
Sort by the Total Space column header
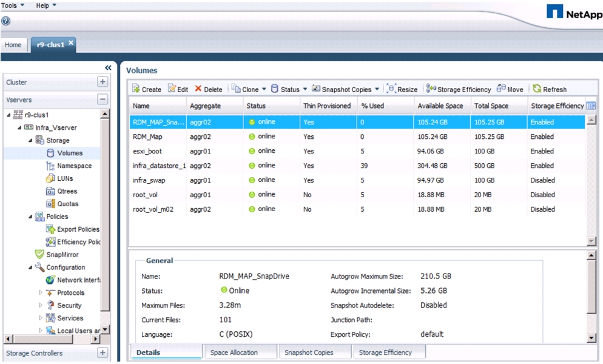click(499, 106)
